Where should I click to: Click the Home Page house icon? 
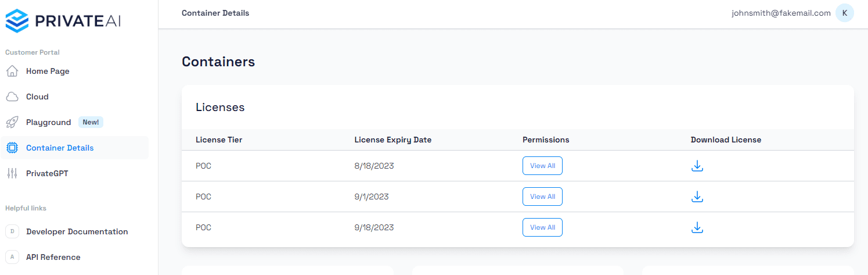pyautogui.click(x=12, y=71)
